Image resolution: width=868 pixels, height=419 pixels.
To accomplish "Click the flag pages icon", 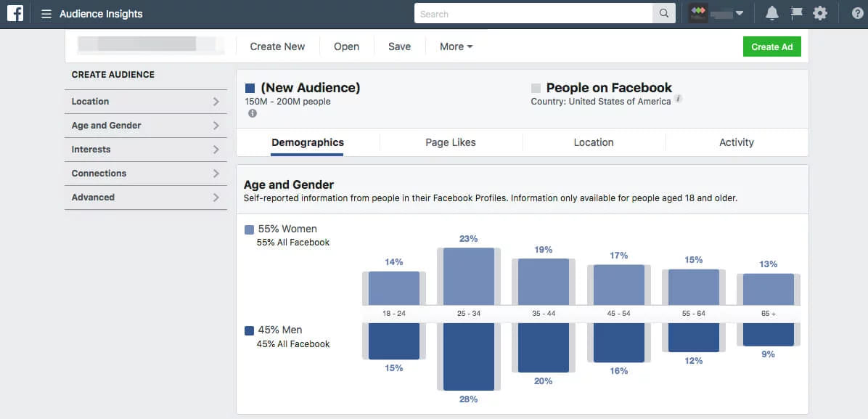I will (797, 14).
